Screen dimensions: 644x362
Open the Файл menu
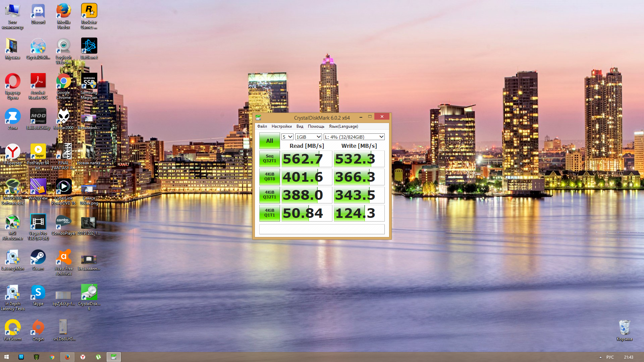[x=262, y=126]
